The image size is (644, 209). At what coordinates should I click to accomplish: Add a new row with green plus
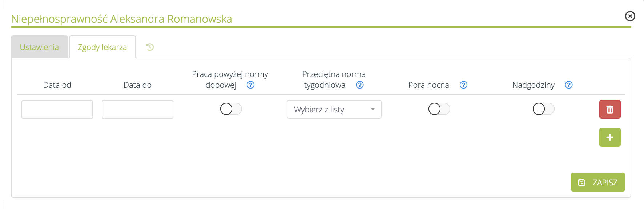click(609, 137)
